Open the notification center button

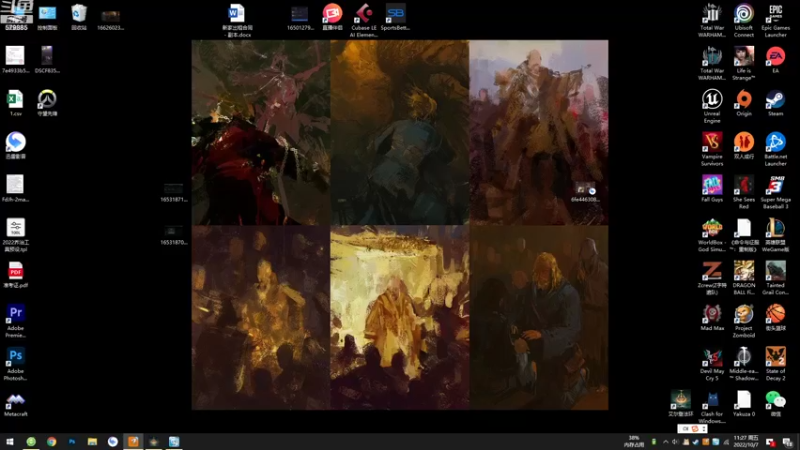coord(788,442)
